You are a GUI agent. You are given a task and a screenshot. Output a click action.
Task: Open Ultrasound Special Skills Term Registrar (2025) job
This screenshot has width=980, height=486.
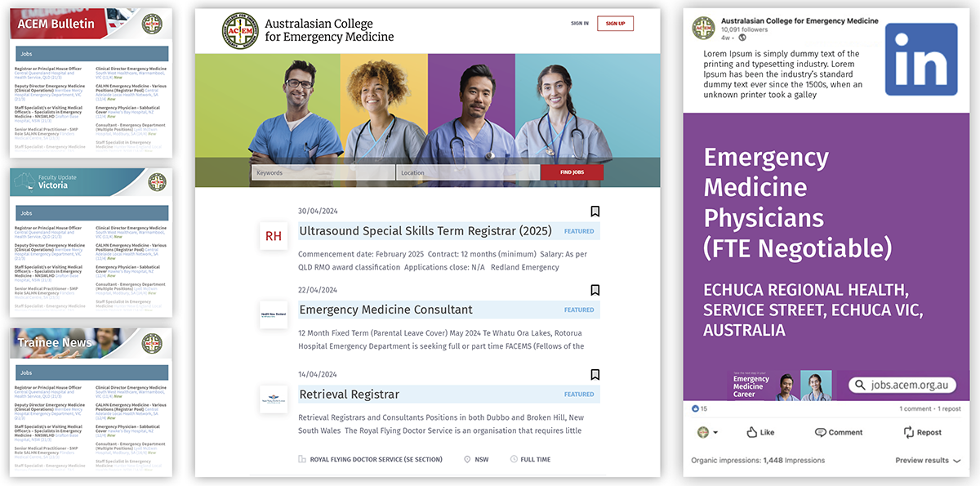click(425, 231)
